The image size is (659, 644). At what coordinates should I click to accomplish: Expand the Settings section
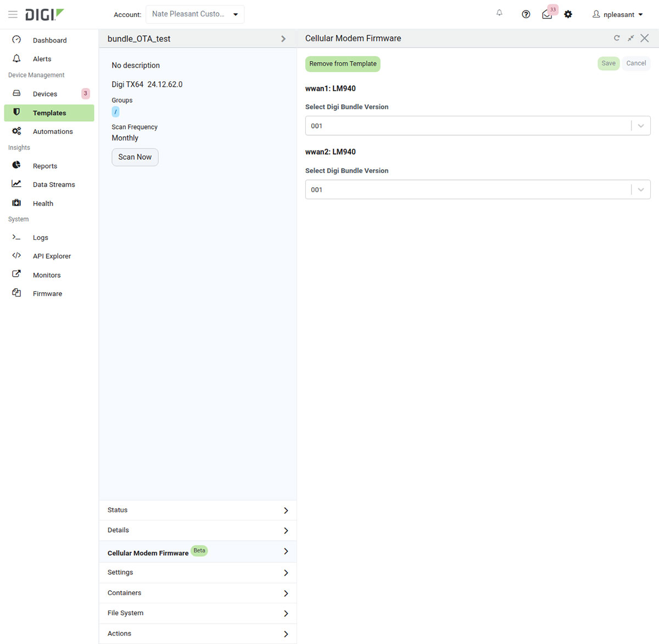click(198, 573)
